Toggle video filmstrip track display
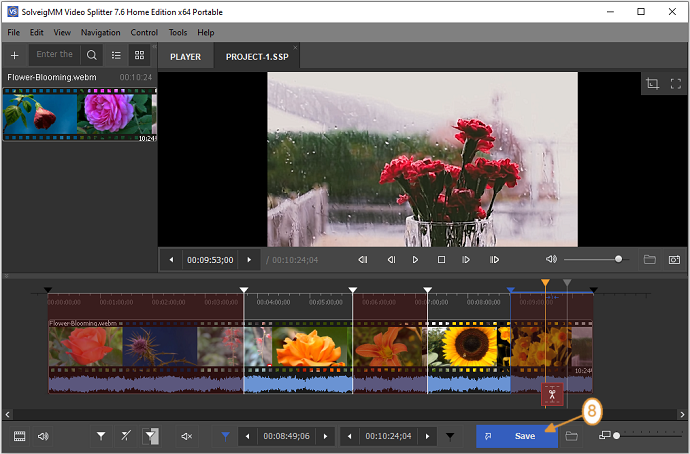Image resolution: width=690 pixels, height=454 pixels. tap(19, 436)
